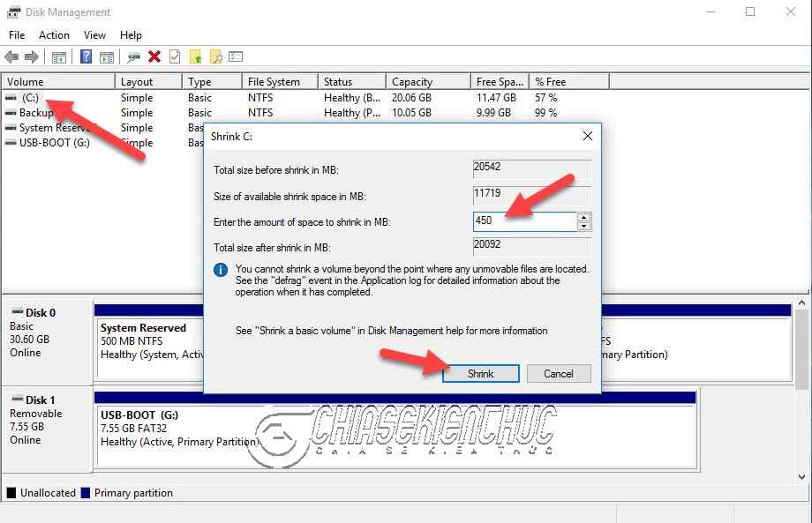The height and width of the screenshot is (523, 812).
Task: Click the drive icon beside USB-BOOT (G:)
Action: pyautogui.click(x=11, y=142)
